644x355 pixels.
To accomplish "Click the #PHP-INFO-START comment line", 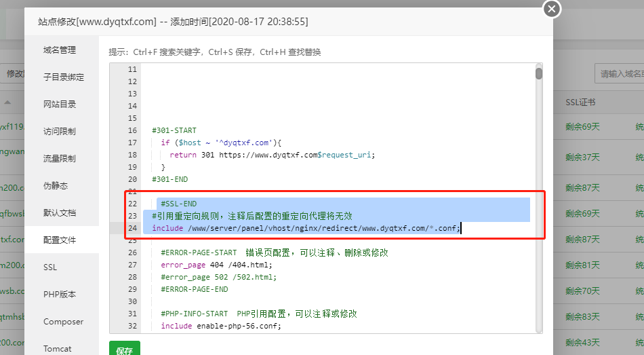I will [x=259, y=314].
